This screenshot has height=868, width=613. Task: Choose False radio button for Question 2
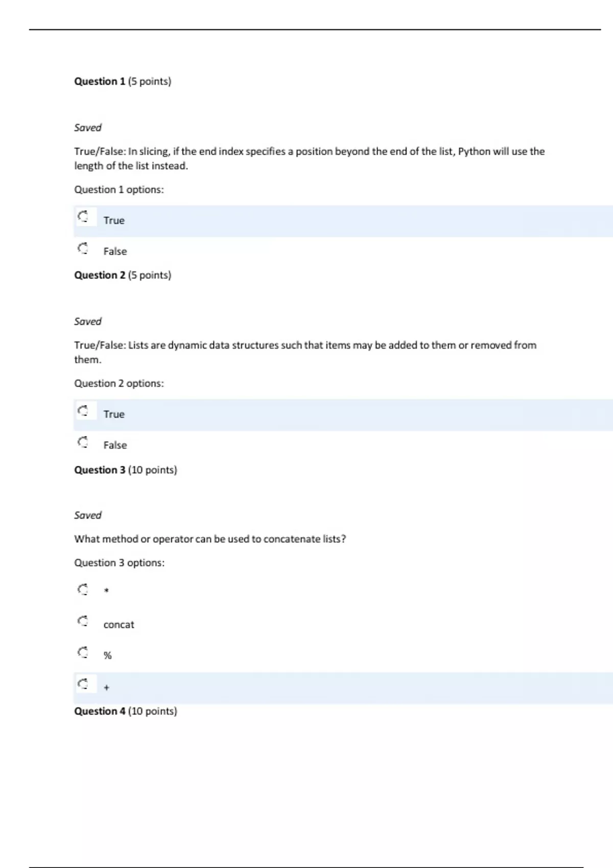(x=83, y=442)
